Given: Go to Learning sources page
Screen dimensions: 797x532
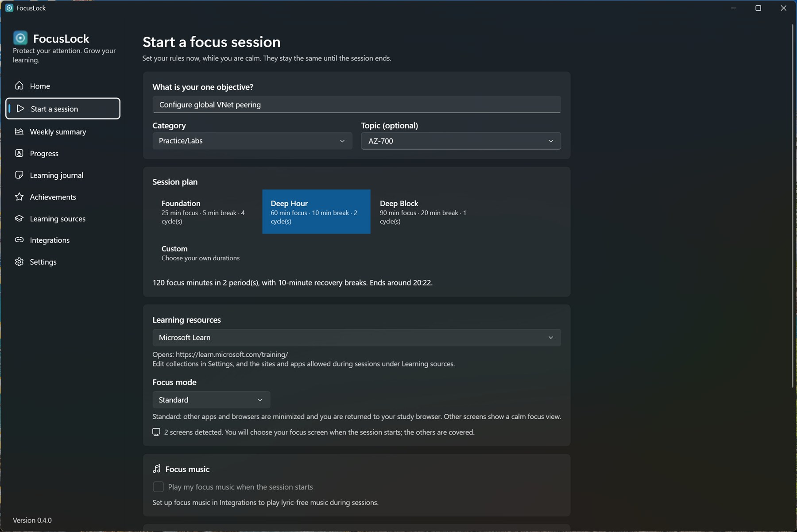Looking at the screenshot, I should click(63, 218).
